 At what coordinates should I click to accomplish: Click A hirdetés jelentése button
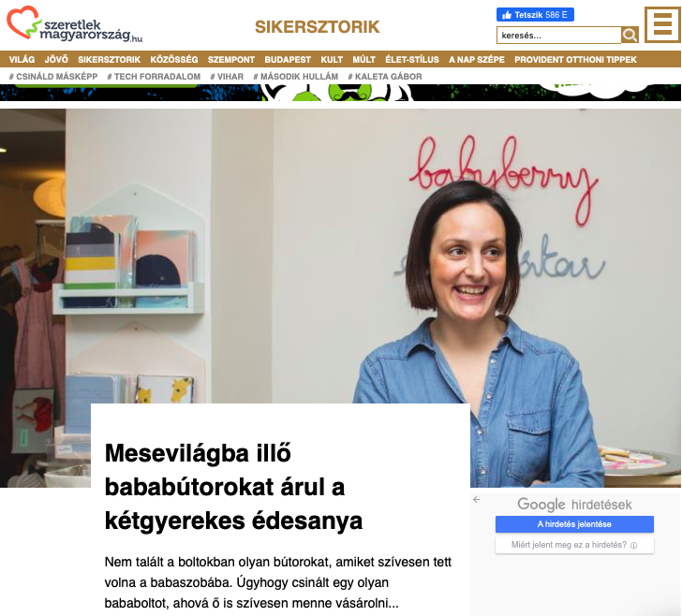574,524
